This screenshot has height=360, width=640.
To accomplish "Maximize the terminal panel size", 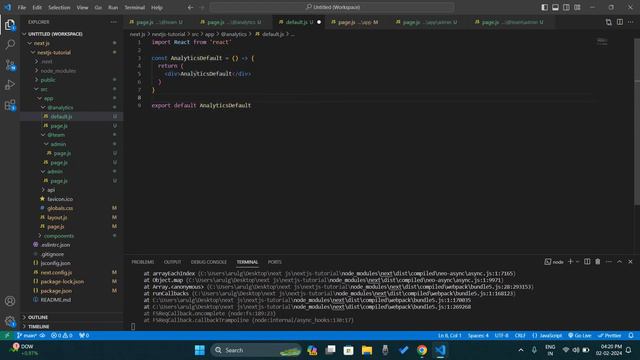I will click(x=619, y=262).
